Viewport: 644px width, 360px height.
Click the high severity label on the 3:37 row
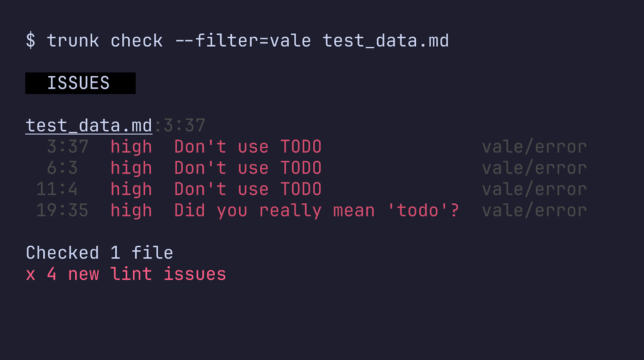pyautogui.click(x=131, y=147)
